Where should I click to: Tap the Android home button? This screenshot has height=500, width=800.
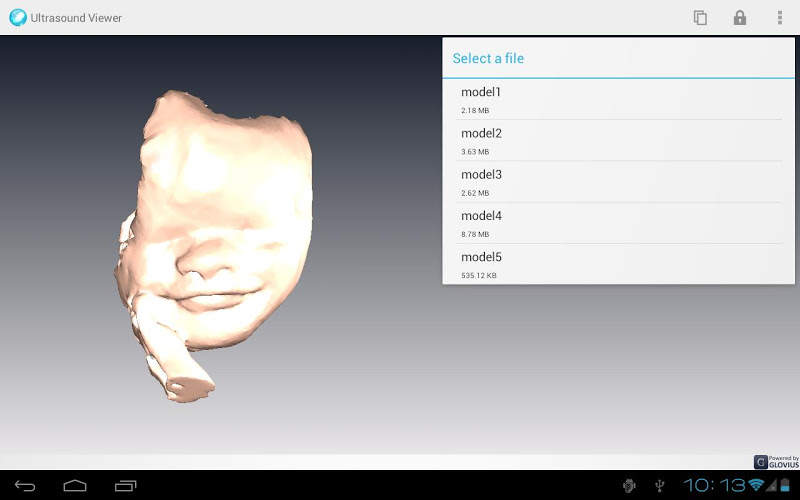coord(75,486)
